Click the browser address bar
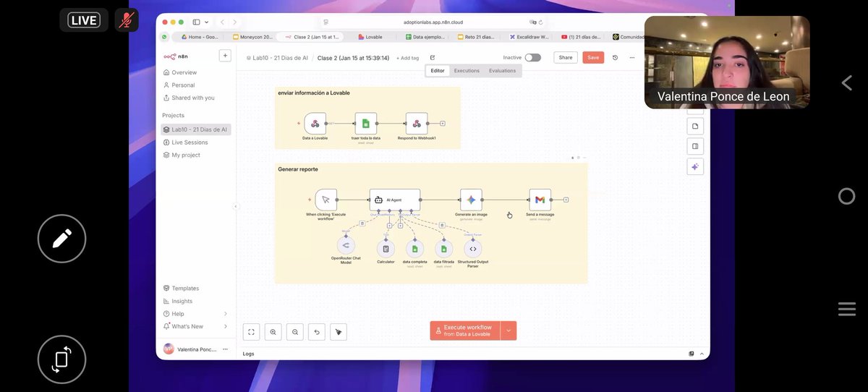 coord(433,22)
